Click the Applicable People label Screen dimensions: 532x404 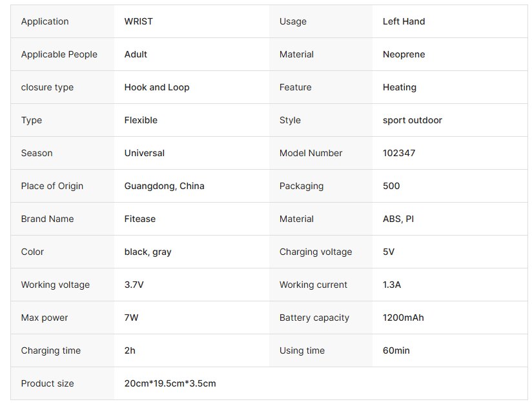pyautogui.click(x=59, y=54)
